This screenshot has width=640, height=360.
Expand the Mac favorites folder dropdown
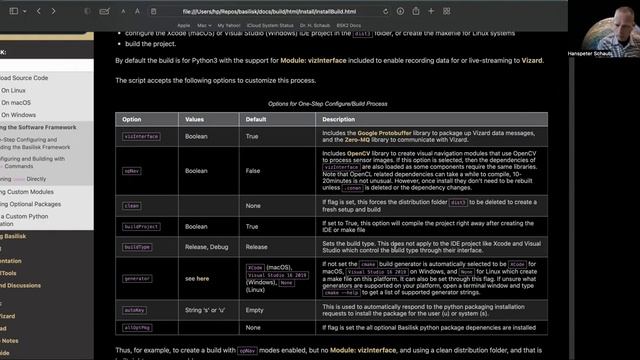pos(204,25)
